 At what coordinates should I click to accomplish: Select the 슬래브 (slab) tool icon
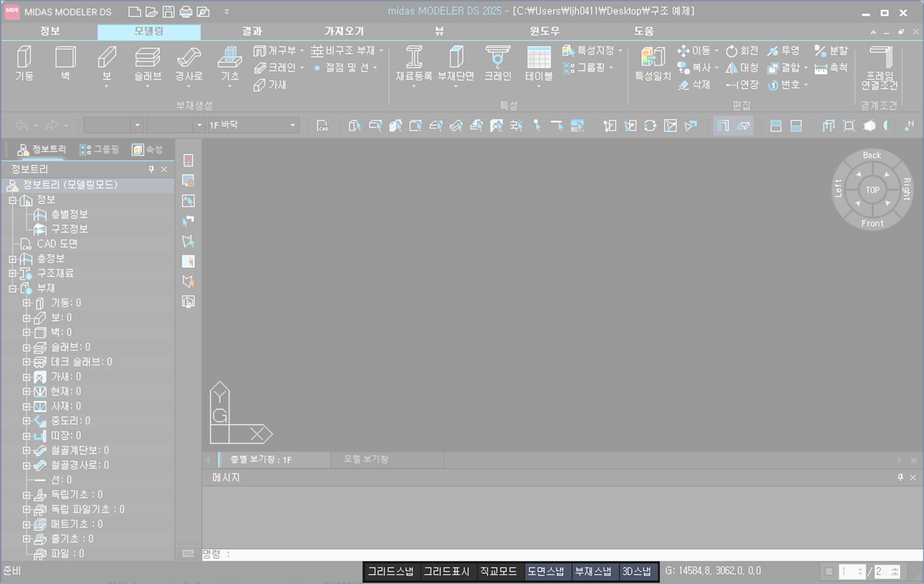point(148,58)
